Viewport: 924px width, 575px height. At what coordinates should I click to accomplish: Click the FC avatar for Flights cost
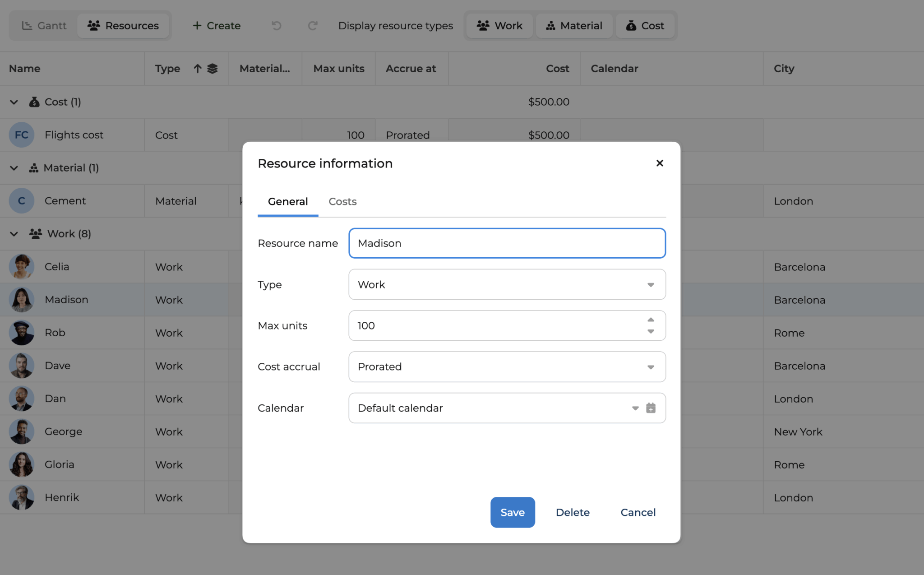coord(21,135)
